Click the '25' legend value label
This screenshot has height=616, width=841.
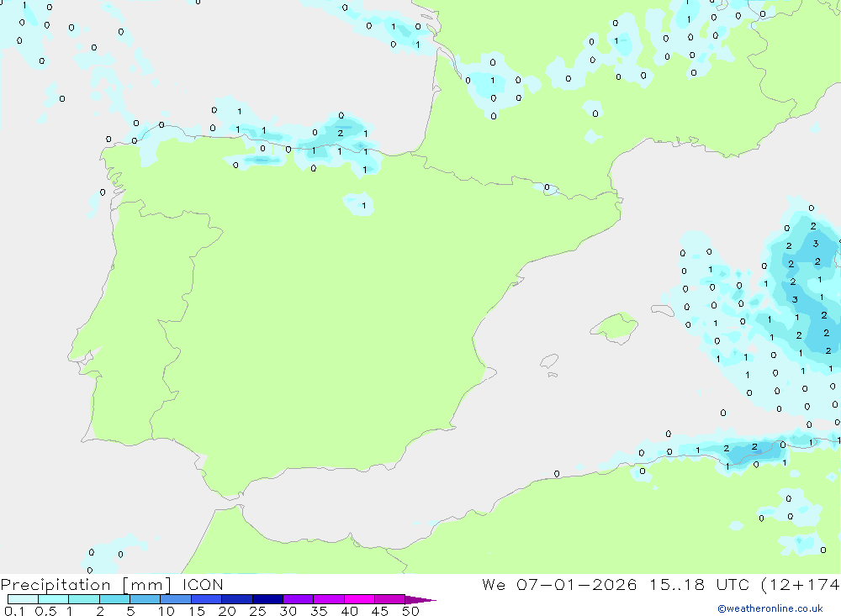point(257,611)
